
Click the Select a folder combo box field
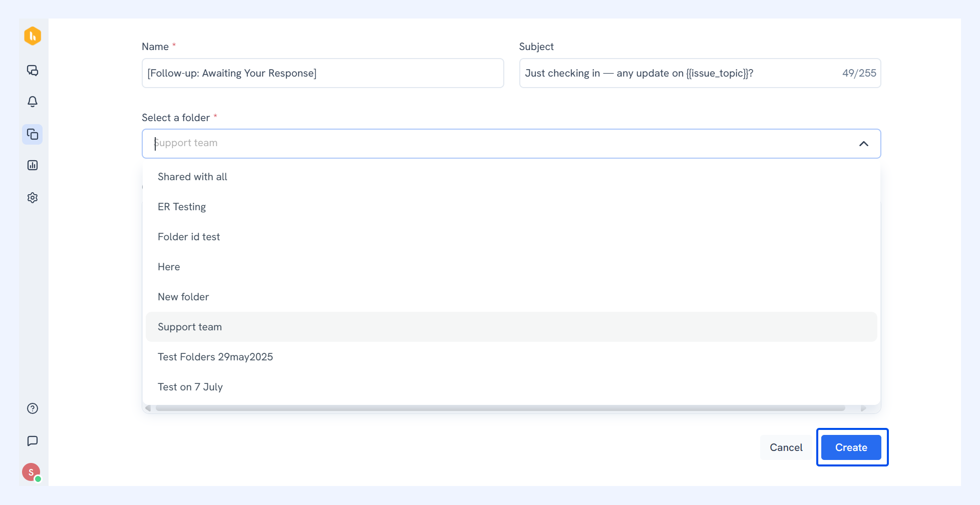[511, 144]
